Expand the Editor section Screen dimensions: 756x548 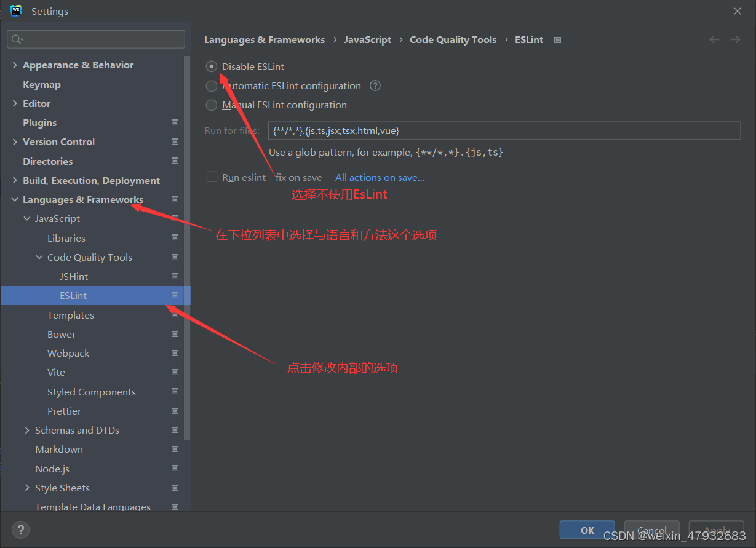point(15,103)
